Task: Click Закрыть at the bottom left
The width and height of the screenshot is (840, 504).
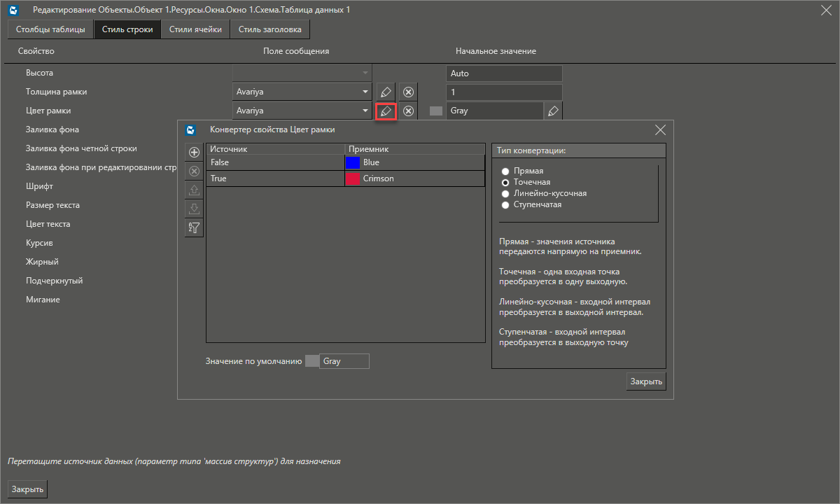Action: tap(27, 489)
